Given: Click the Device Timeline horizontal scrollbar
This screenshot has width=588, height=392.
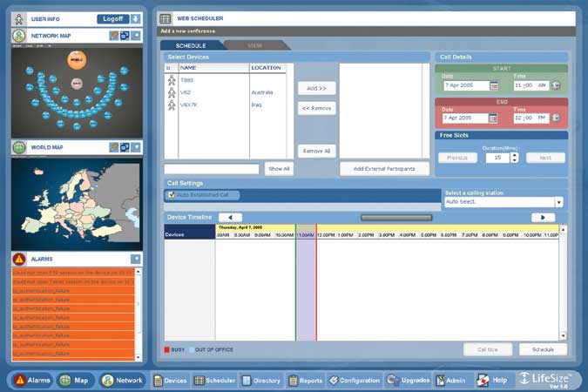Looking at the screenshot, I should tap(396, 217).
